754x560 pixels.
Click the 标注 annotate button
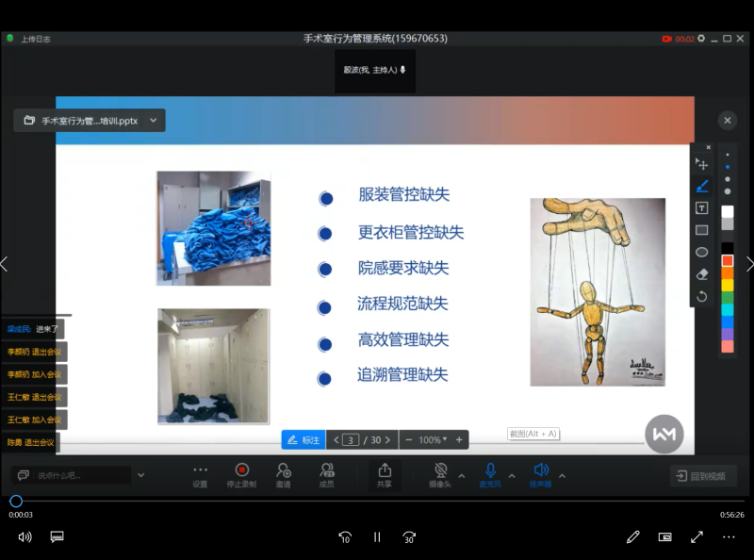click(303, 440)
